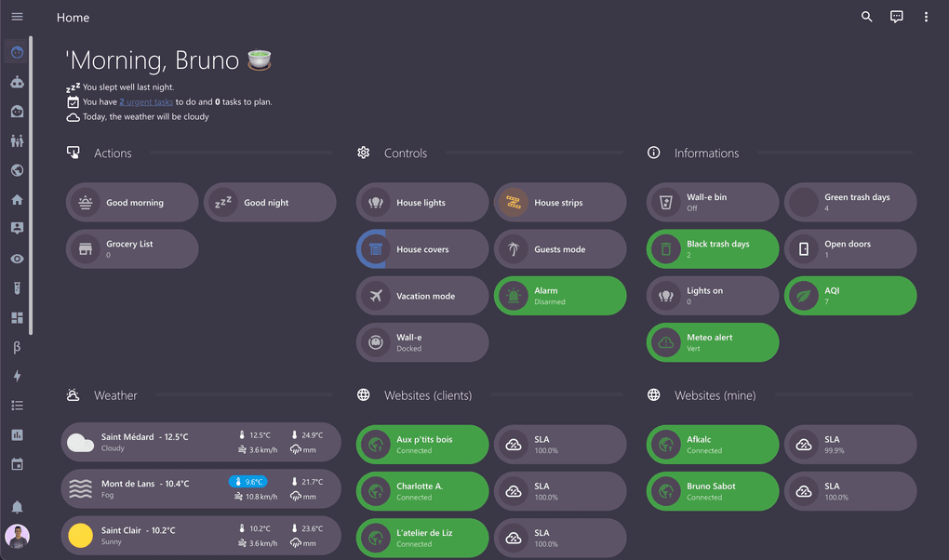The height and width of the screenshot is (560, 949).
Task: Toggle the House lights control
Action: click(421, 202)
